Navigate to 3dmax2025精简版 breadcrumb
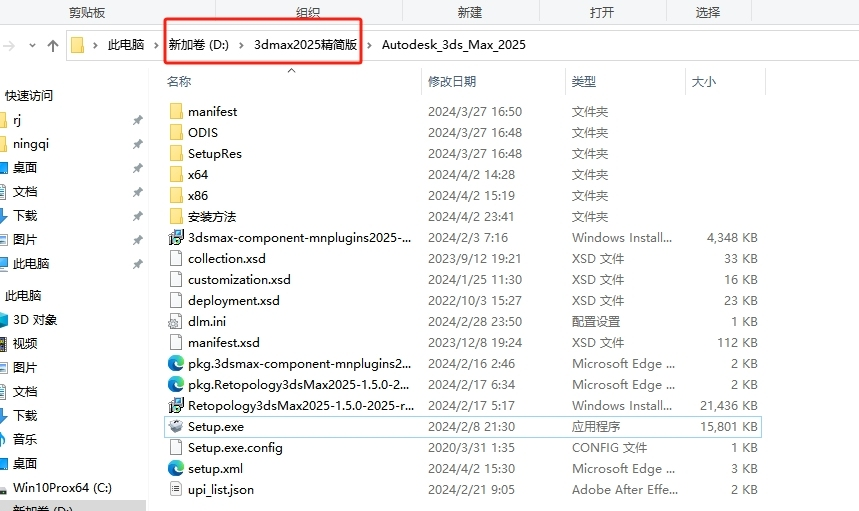Image resolution: width=859 pixels, height=511 pixels. pyautogui.click(x=305, y=45)
